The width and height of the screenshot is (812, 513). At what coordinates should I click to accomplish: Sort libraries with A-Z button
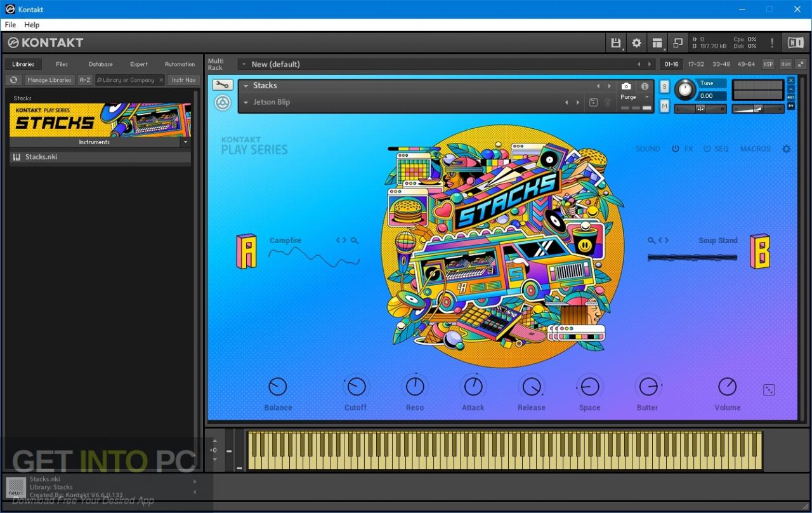coord(84,80)
